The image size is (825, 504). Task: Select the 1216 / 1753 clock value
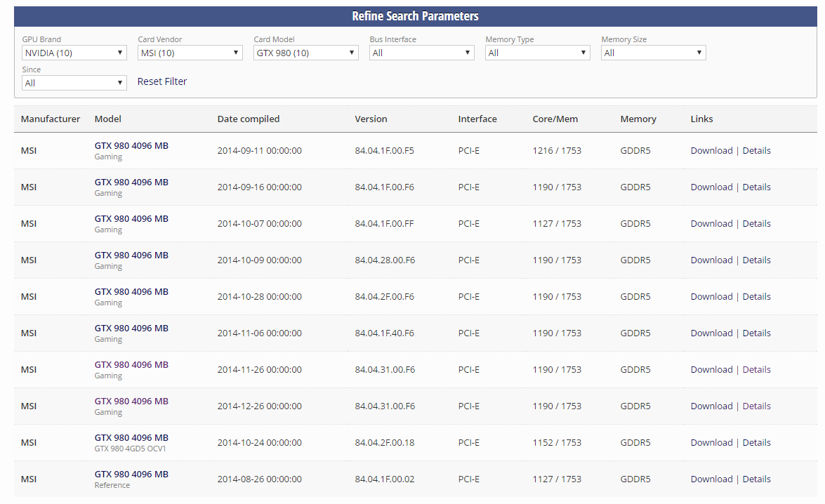(x=557, y=150)
